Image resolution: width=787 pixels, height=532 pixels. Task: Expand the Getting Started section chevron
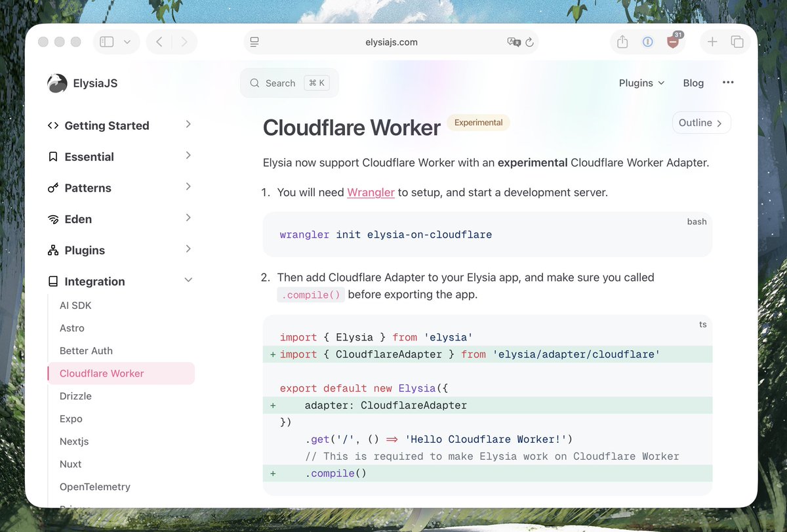188,124
